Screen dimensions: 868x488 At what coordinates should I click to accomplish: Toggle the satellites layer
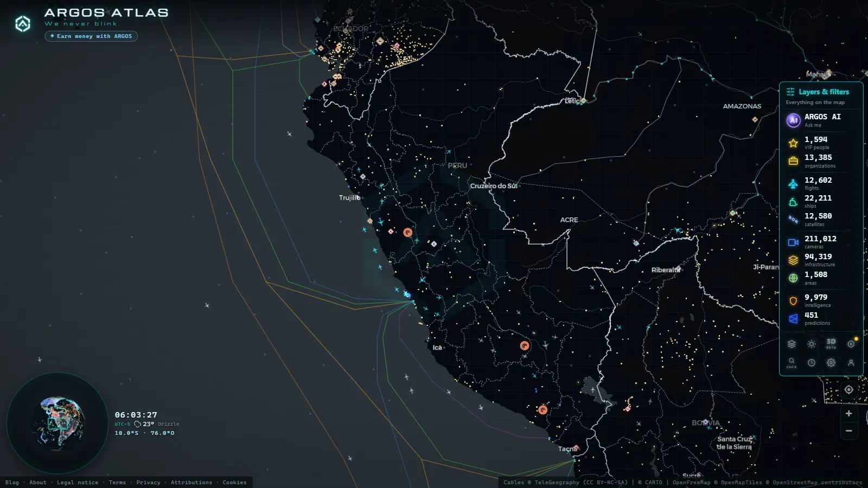(x=820, y=220)
